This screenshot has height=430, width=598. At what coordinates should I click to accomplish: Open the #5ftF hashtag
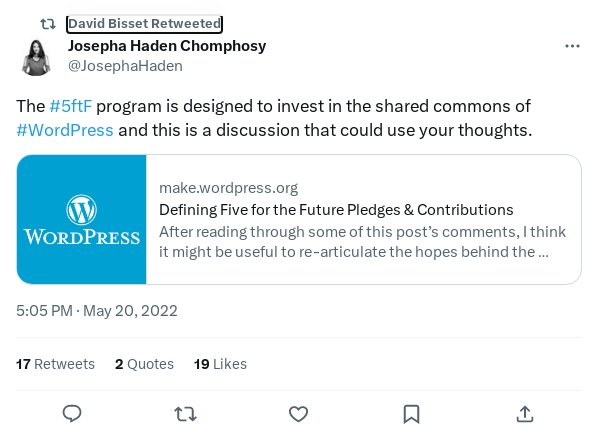click(x=71, y=106)
